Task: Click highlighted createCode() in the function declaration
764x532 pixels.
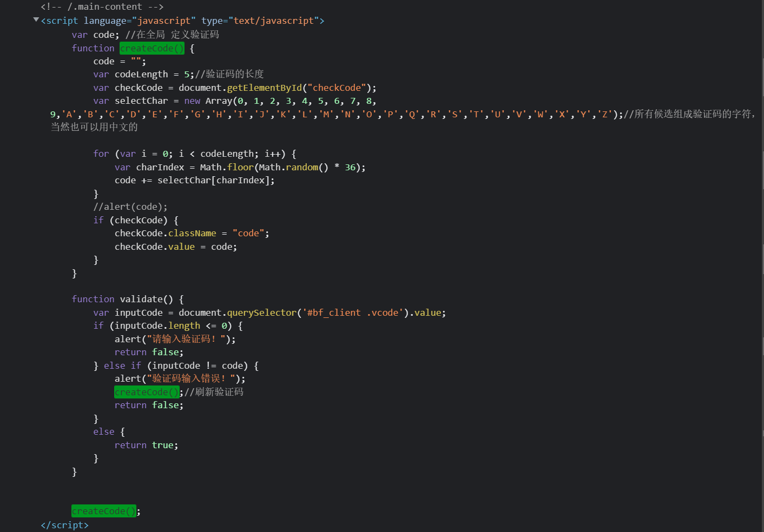Action: pyautogui.click(x=152, y=48)
